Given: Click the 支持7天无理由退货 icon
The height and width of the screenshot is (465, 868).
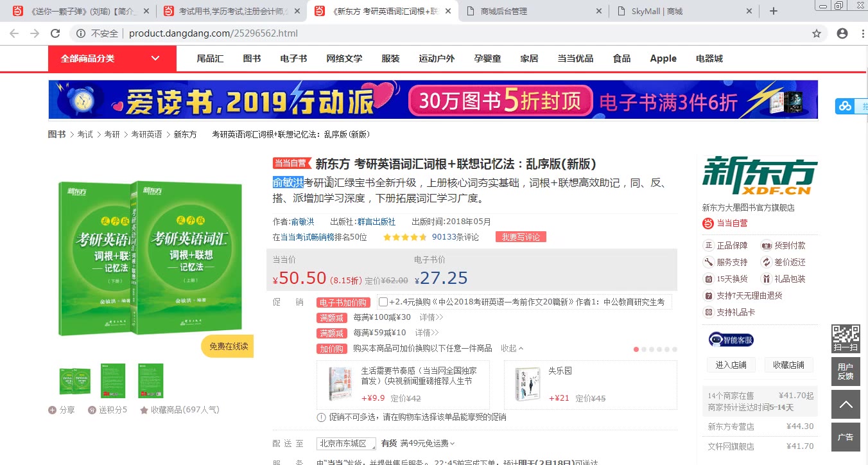Looking at the screenshot, I should click(x=709, y=295).
